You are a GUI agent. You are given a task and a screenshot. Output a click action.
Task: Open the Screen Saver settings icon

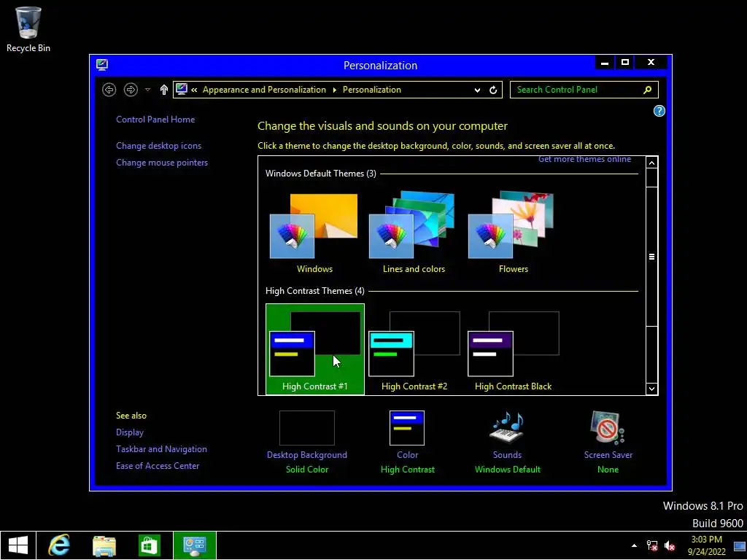point(608,427)
